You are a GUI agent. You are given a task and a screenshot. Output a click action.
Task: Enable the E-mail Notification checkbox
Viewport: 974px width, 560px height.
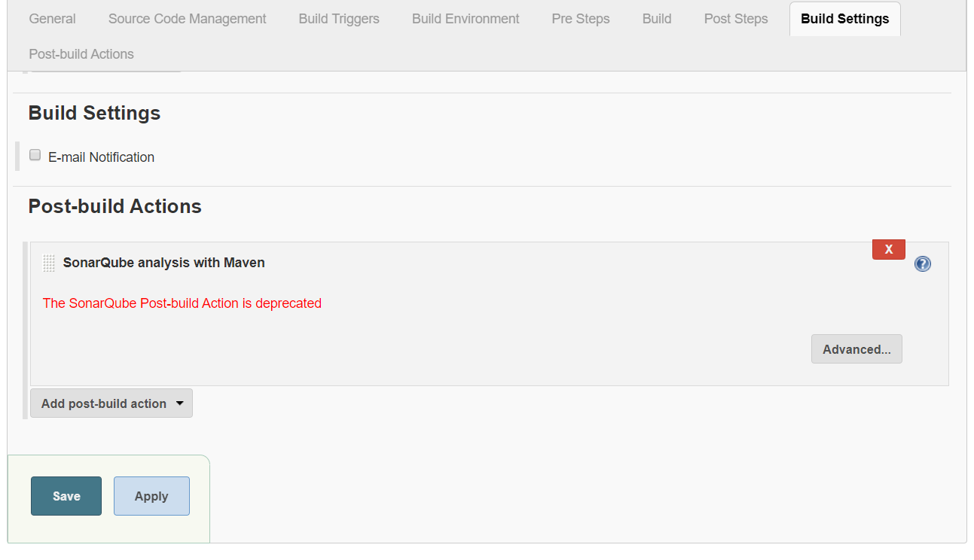click(35, 155)
